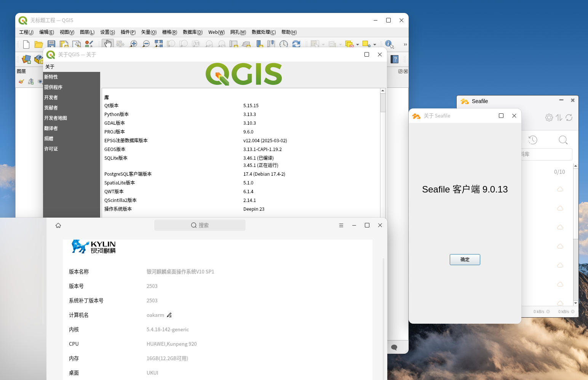Image resolution: width=588 pixels, height=380 pixels.
Task: Toggle the Pan Map hand tool
Action: tap(108, 44)
